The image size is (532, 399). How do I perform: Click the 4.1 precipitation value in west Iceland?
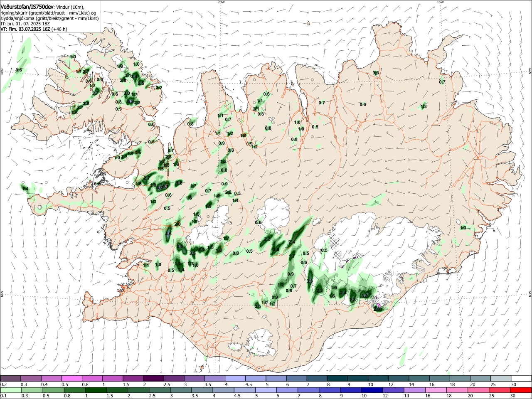coord(165,187)
